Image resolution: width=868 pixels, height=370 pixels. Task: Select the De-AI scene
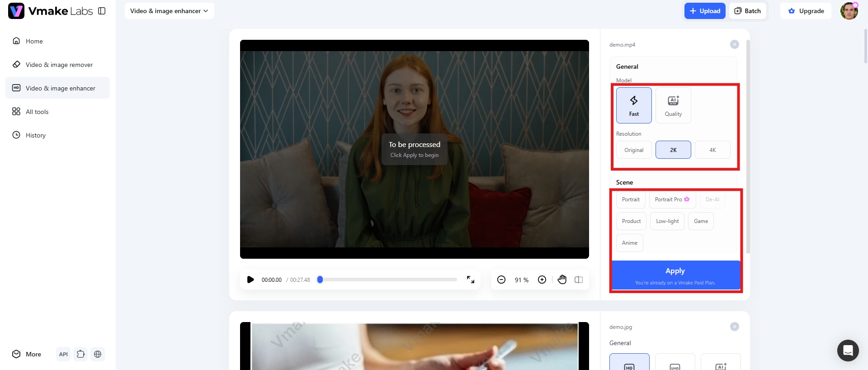click(x=712, y=199)
